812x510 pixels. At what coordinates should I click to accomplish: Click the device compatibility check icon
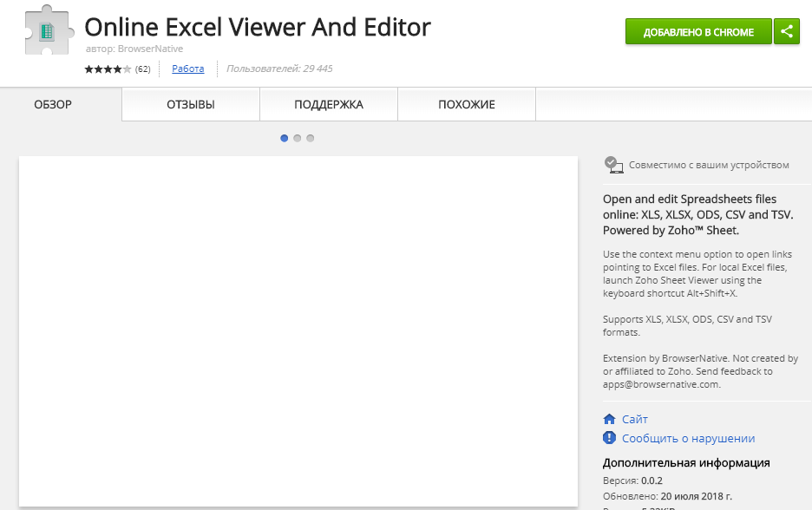[613, 165]
